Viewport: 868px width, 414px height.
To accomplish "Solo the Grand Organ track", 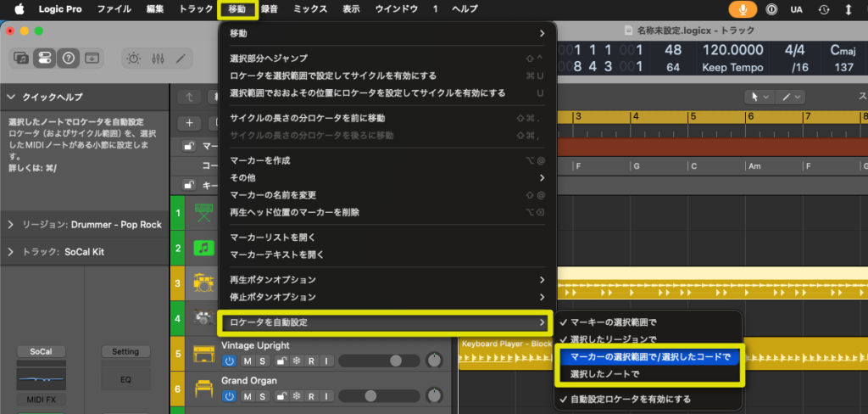I will pos(263,396).
